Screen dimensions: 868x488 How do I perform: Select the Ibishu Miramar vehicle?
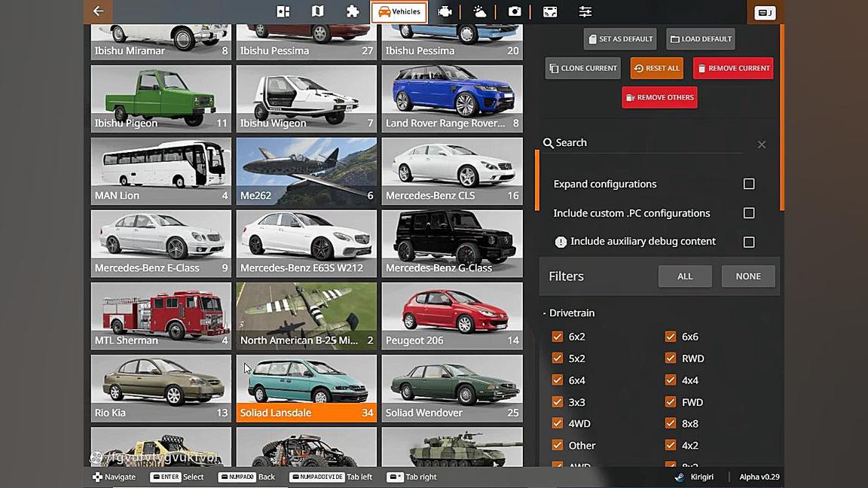pos(161,42)
